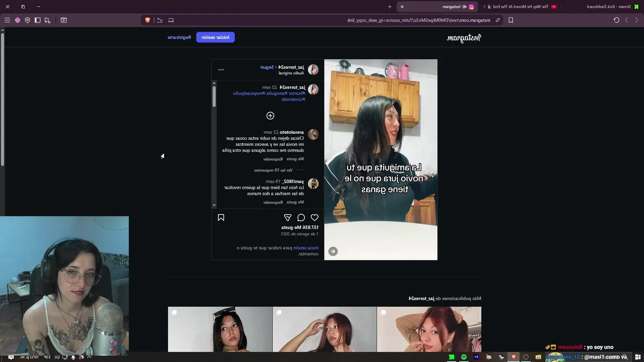Click the #amiguita hashtag
The width and height of the screenshot is (644, 362).
[276, 94]
